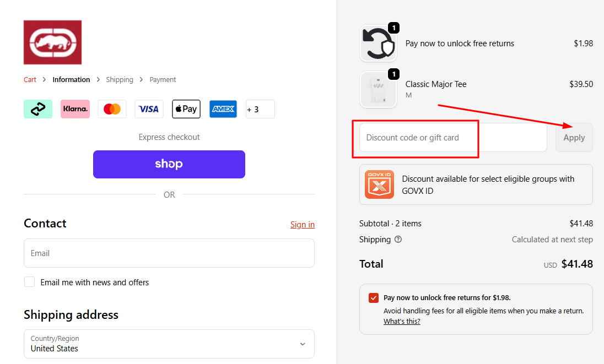Return to the Cart step

pos(30,79)
